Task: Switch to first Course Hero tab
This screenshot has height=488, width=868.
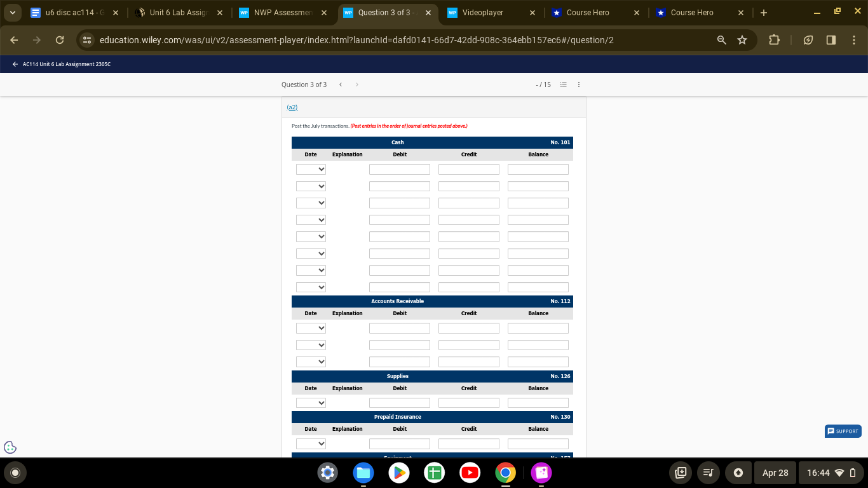Action: click(x=595, y=13)
